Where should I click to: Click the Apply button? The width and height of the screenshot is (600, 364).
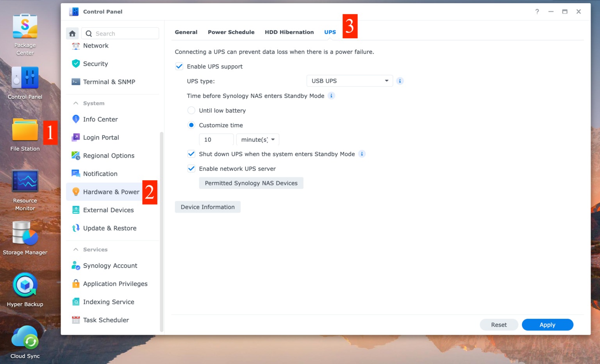tap(547, 325)
